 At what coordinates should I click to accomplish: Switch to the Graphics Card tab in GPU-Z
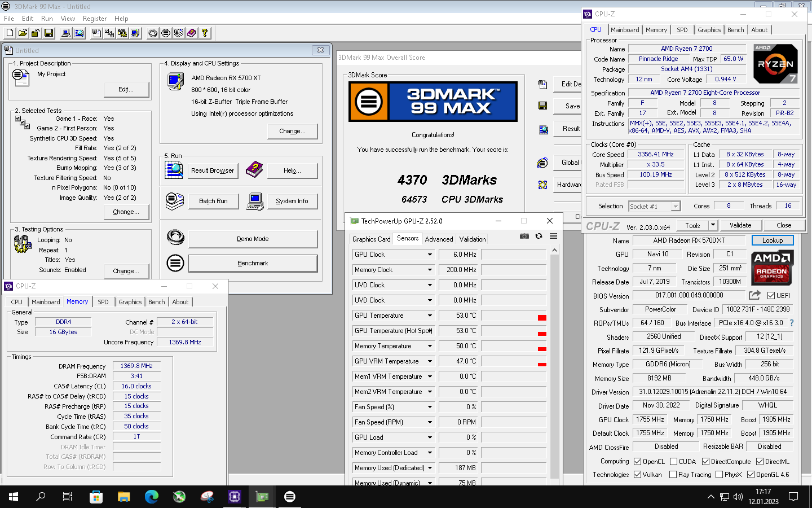tap(371, 239)
